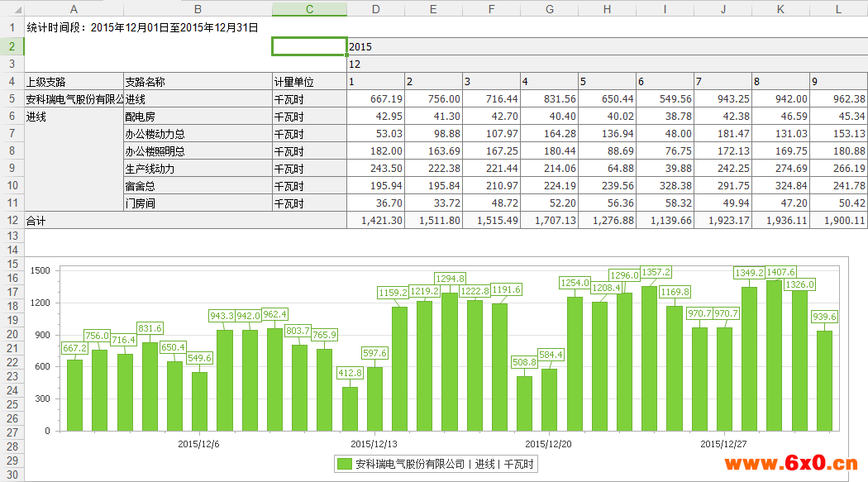Click the 合计 total row label

click(x=185, y=220)
